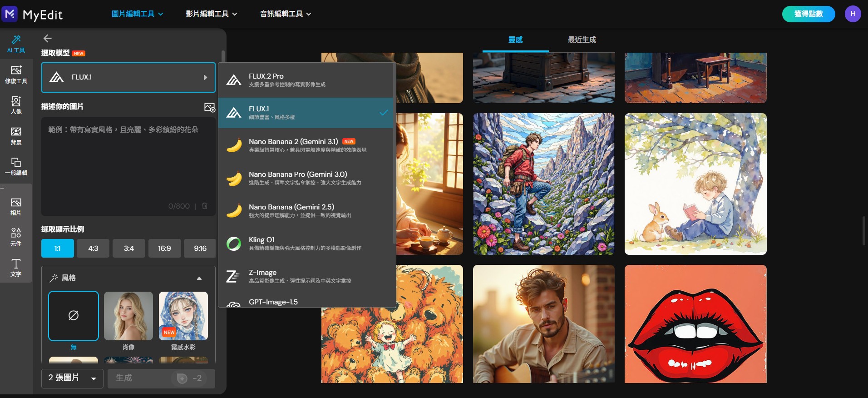The width and height of the screenshot is (868, 398).
Task: Click the Kling O1 green ring icon
Action: [234, 244]
